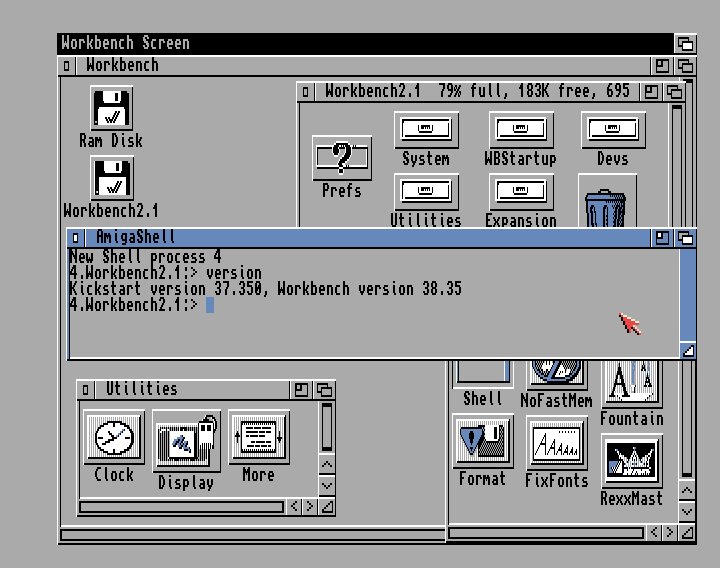This screenshot has width=720, height=568.
Task: Click left arrow in Utilities window scrollbar
Action: tap(295, 506)
